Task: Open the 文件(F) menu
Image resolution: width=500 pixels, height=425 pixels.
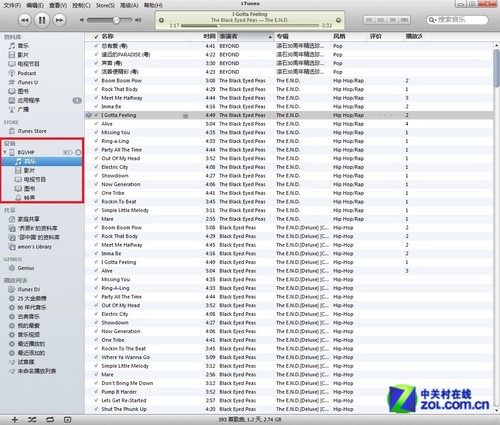Action: coord(12,5)
